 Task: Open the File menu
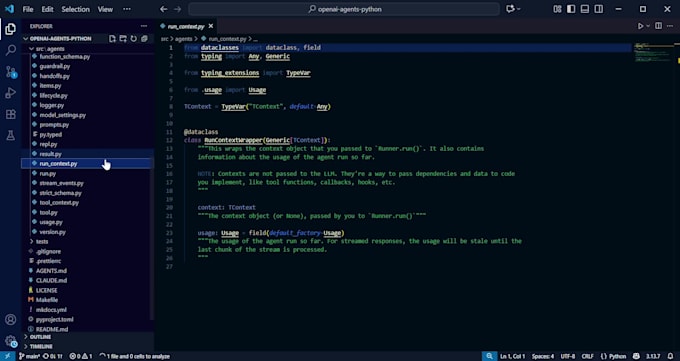coord(28,9)
